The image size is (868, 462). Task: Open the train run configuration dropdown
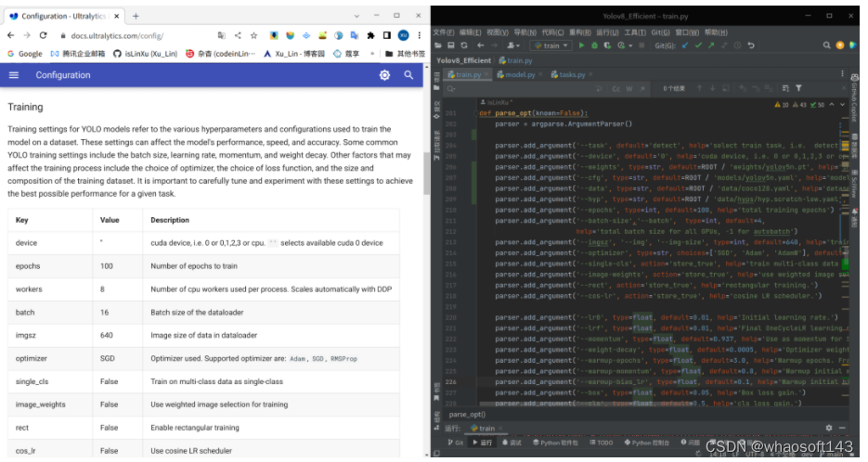click(551, 45)
